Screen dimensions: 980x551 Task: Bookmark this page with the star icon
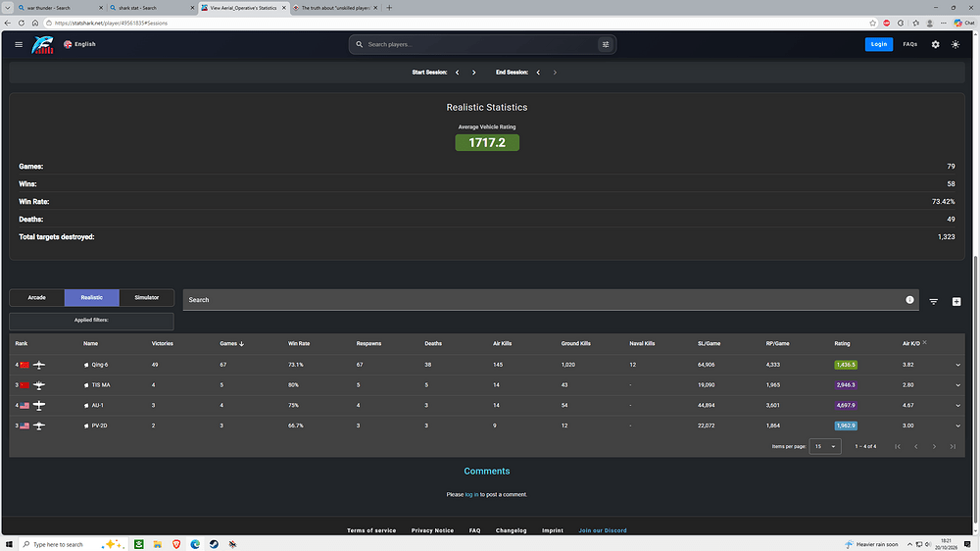pos(872,24)
